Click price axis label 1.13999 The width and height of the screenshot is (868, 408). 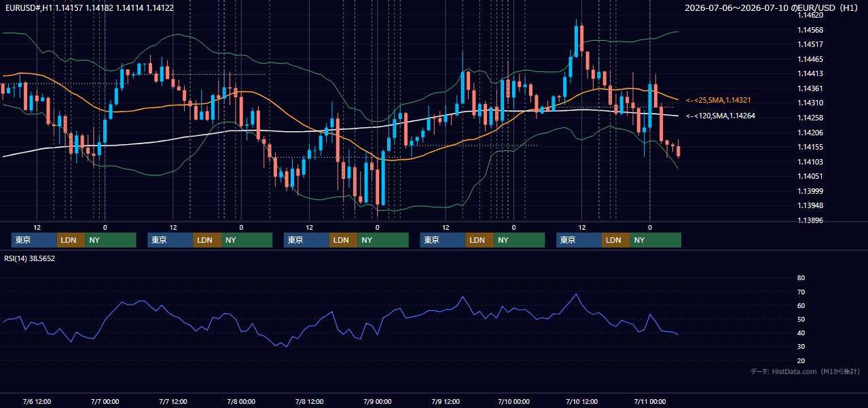click(x=810, y=191)
